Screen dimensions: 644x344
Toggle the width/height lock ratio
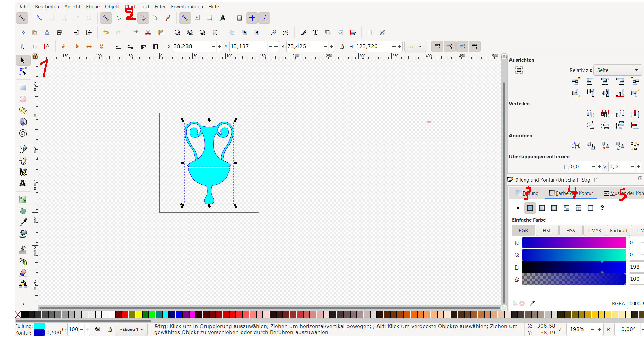tap(342, 46)
